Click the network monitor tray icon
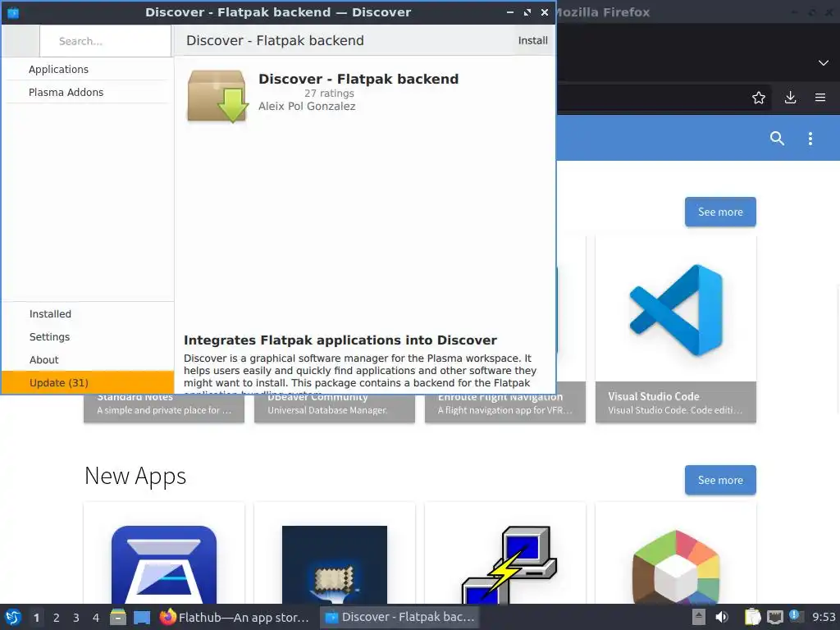The image size is (840, 630). [x=774, y=617]
